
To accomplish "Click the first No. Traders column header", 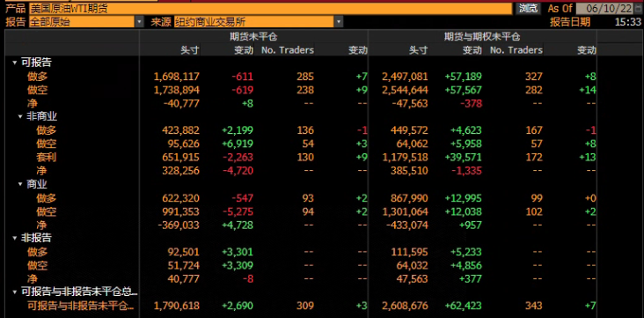I will point(288,50).
